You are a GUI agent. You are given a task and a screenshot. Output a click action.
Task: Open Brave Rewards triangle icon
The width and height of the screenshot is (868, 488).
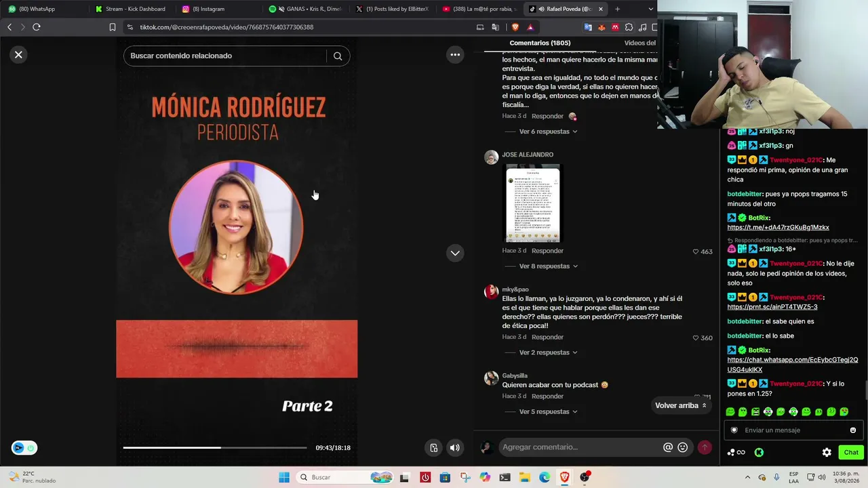coord(530,27)
